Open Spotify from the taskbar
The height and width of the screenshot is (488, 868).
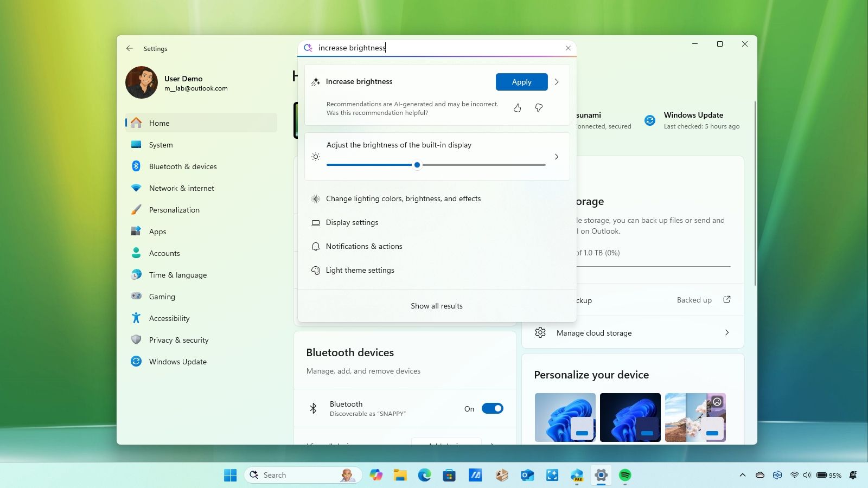[625, 476]
